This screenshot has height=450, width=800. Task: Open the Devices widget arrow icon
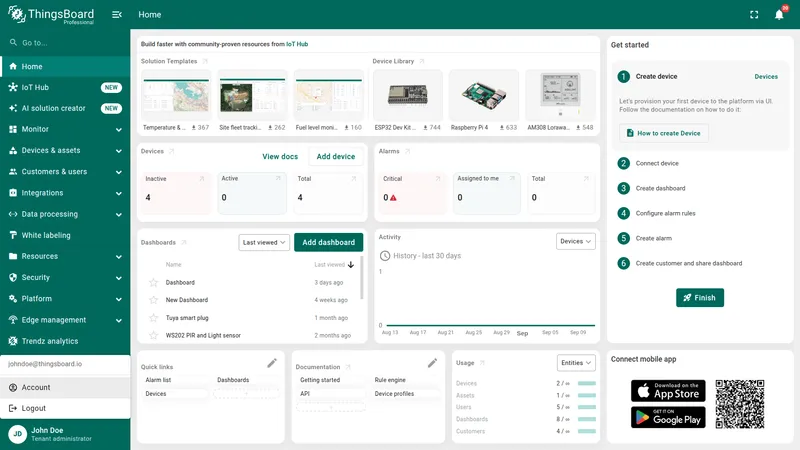pyautogui.click(x=171, y=152)
